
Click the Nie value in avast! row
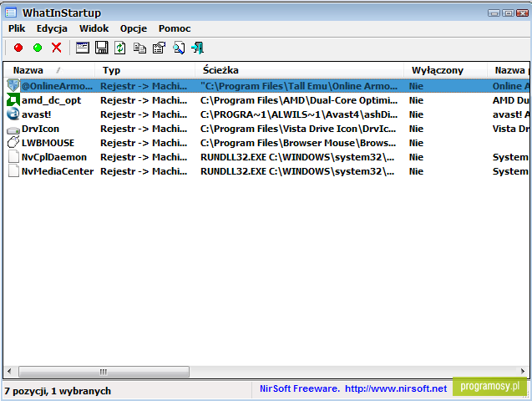tap(416, 114)
